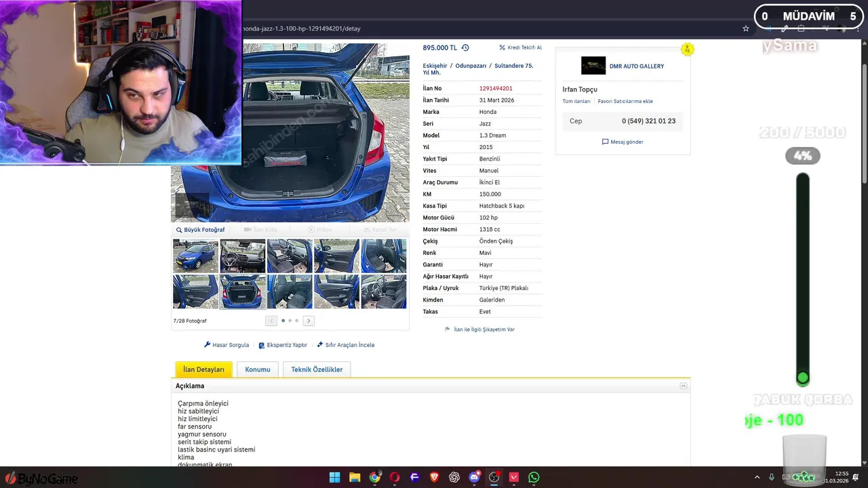This screenshot has width=868, height=488.
Task: Collapse the Açıklama section
Action: point(684,386)
